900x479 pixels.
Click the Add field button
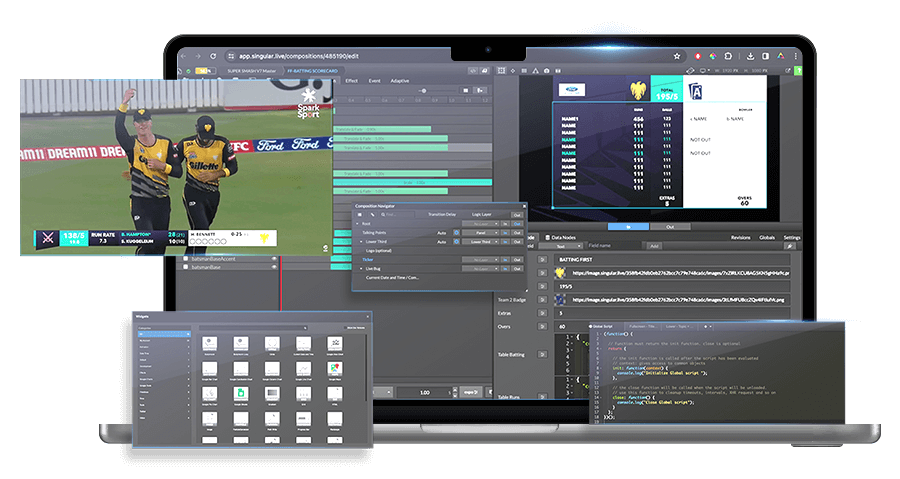tap(654, 246)
